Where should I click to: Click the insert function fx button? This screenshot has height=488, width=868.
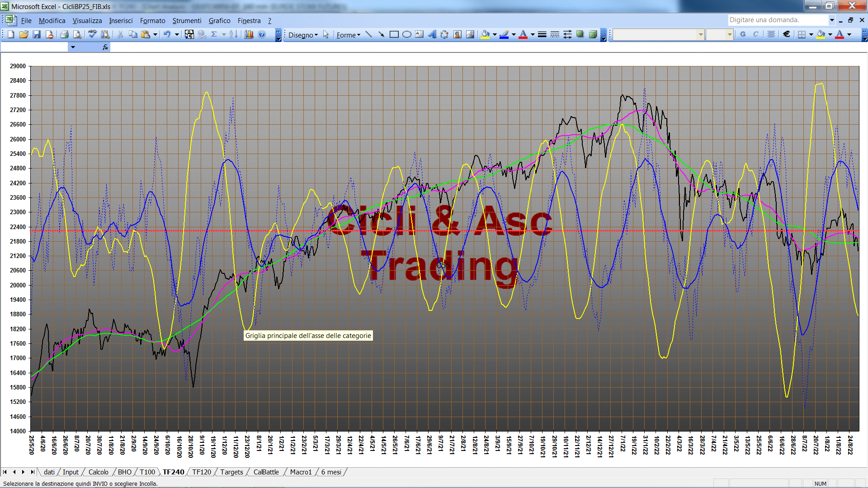105,47
